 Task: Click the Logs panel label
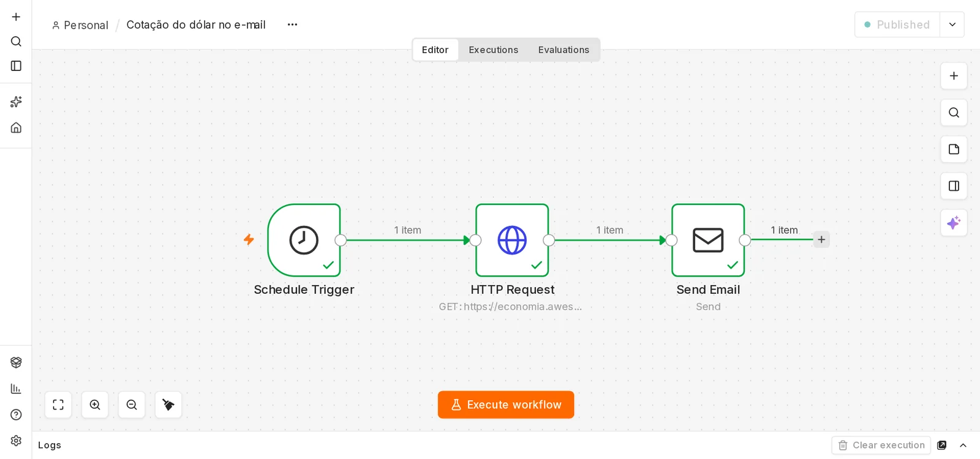[50, 445]
